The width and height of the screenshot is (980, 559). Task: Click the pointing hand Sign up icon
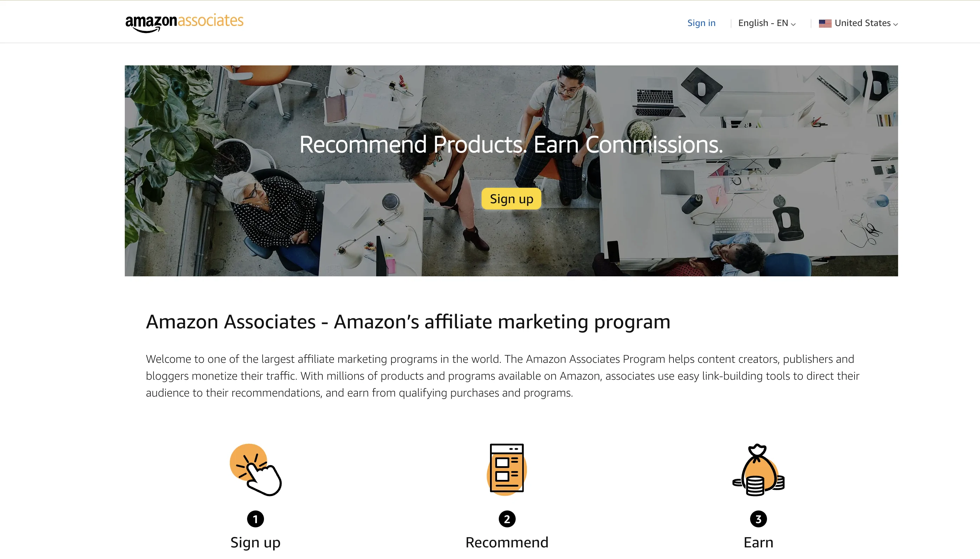tap(256, 470)
